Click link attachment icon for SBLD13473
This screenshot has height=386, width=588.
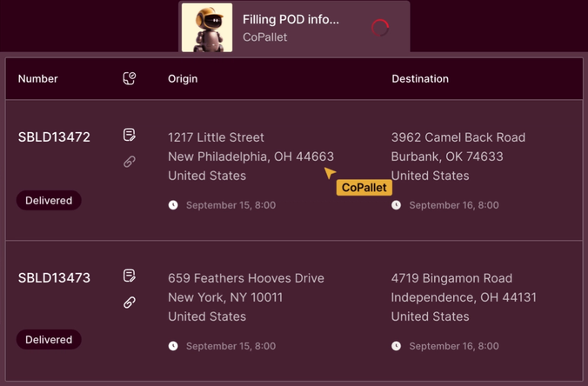click(x=130, y=303)
